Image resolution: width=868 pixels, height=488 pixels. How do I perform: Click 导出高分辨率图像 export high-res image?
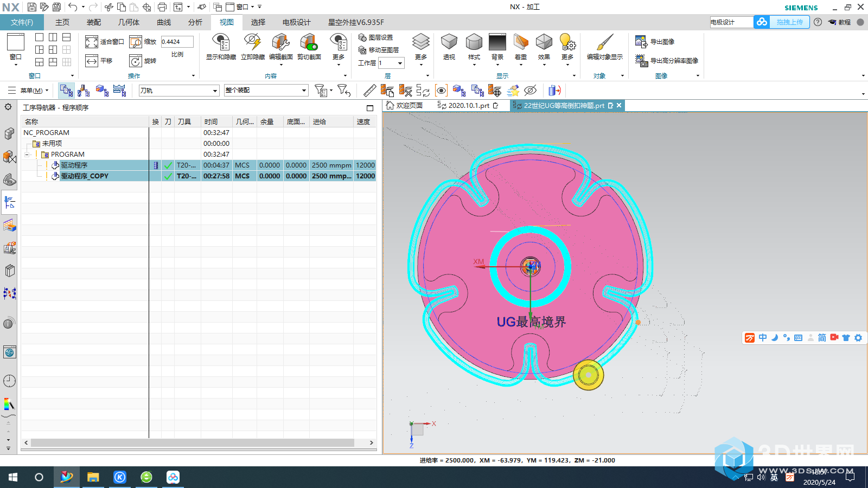coord(667,61)
